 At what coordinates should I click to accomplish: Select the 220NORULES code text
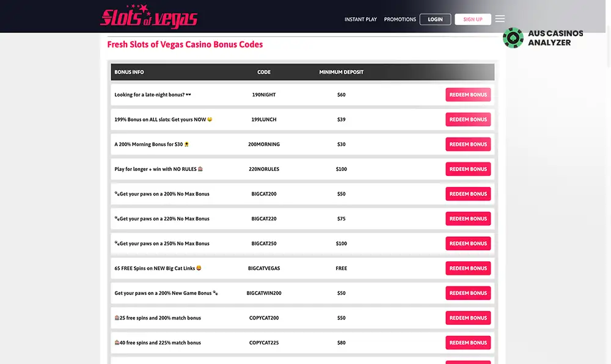pos(264,169)
